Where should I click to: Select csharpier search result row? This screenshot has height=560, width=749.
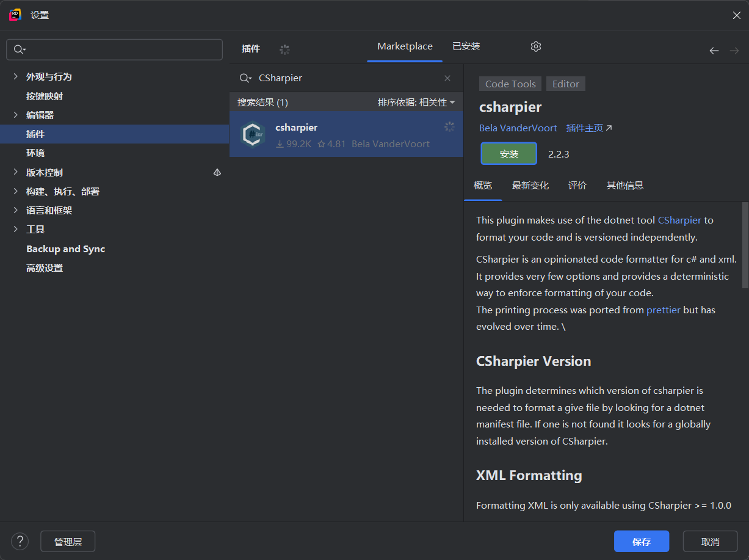click(x=346, y=134)
